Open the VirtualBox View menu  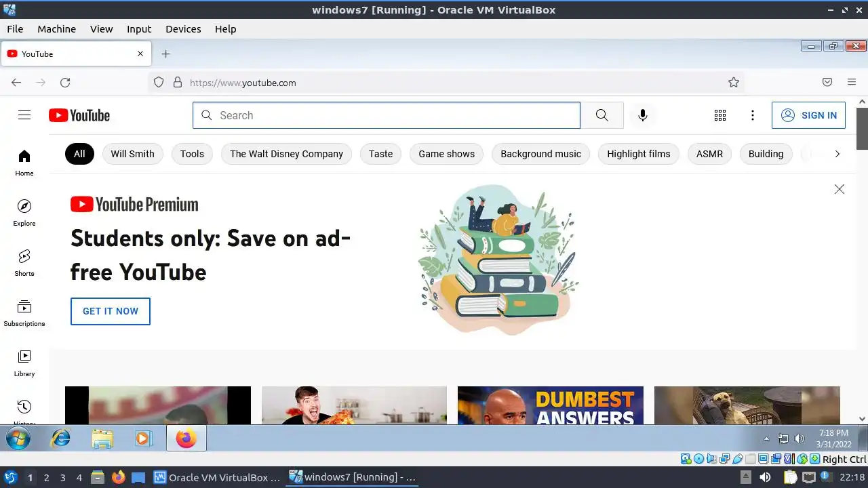(x=102, y=29)
